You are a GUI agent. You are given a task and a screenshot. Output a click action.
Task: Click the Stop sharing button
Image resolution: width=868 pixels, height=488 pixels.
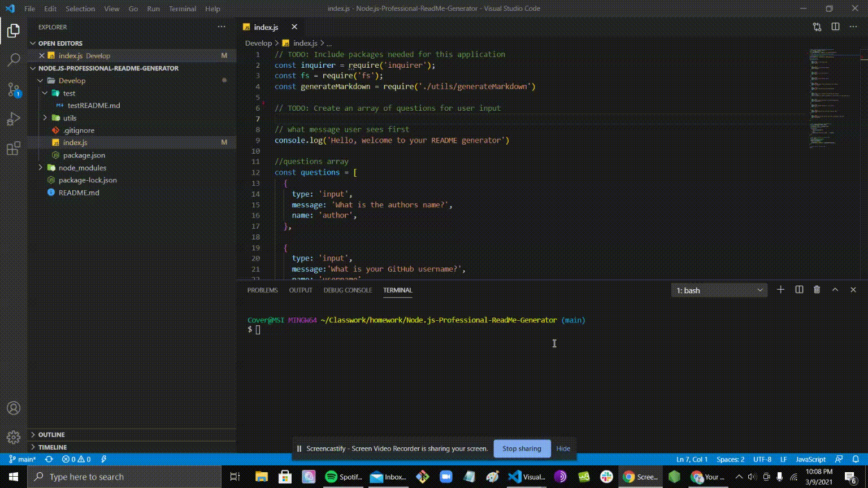(522, 448)
